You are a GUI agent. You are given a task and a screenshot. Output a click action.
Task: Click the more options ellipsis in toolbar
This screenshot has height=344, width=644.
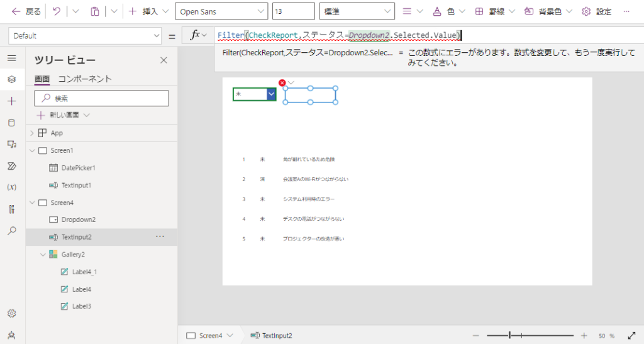coord(626,11)
